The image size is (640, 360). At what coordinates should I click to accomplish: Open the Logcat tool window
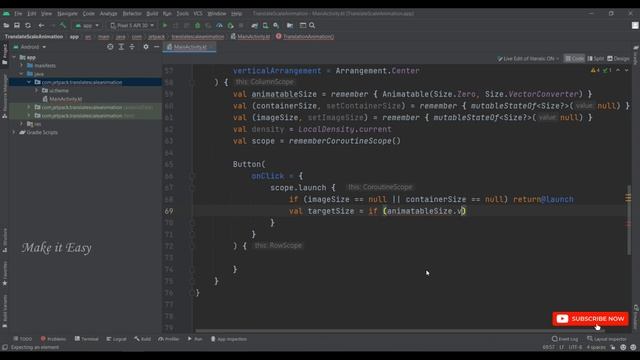(x=116, y=339)
